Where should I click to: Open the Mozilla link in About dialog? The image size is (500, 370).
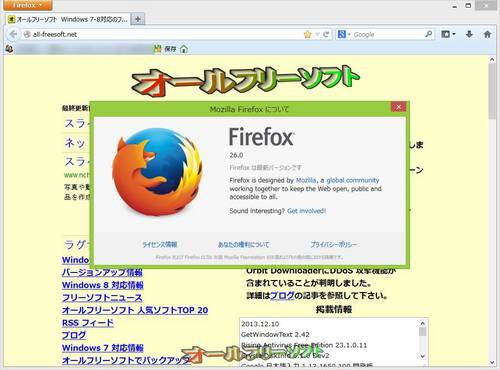(306, 180)
